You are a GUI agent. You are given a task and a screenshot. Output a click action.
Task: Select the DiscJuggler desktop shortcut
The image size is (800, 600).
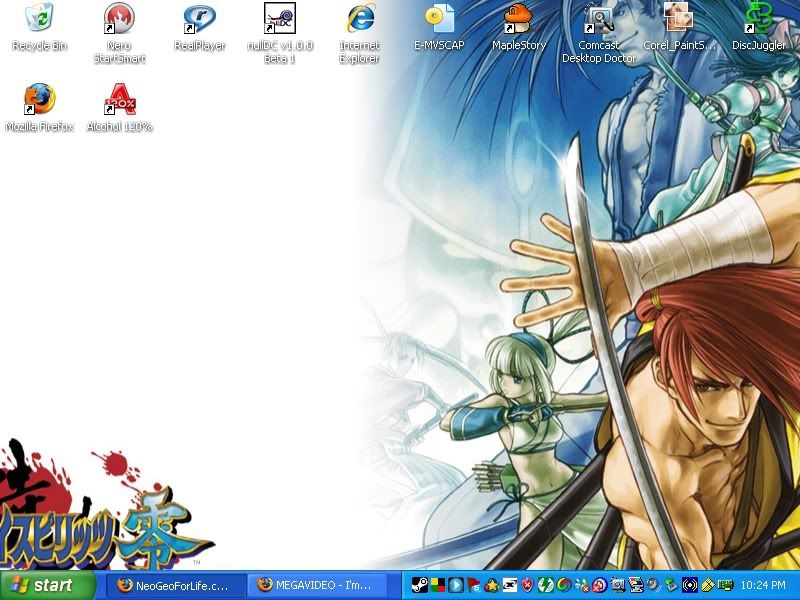coord(759,28)
